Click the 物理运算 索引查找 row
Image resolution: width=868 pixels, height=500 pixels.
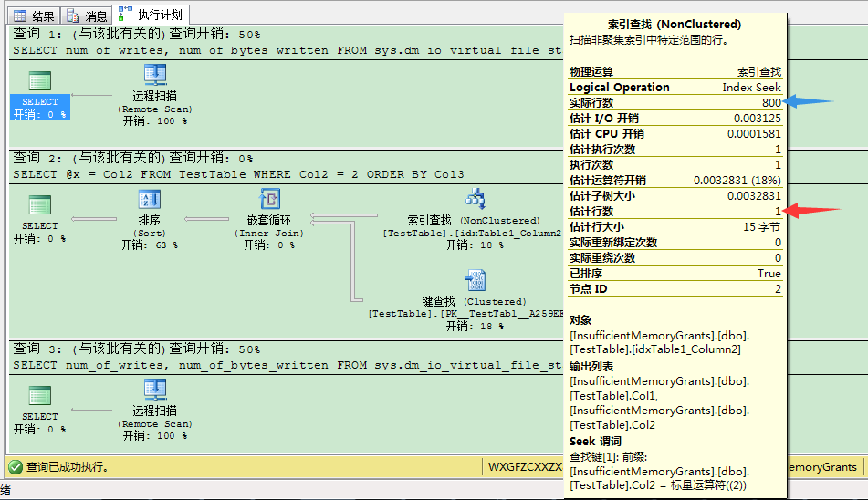675,72
